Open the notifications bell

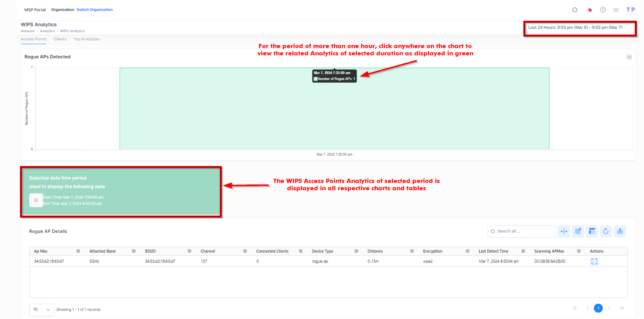[x=589, y=10]
